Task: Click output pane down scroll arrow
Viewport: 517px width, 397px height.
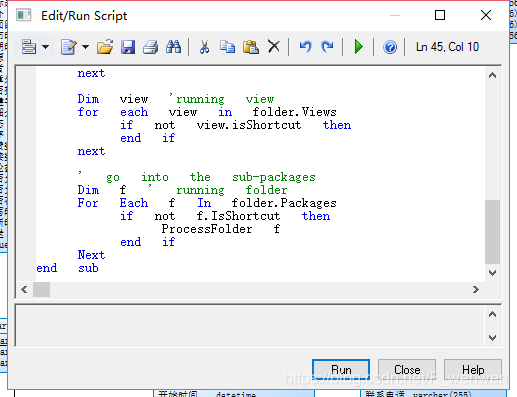Action: coord(492,338)
